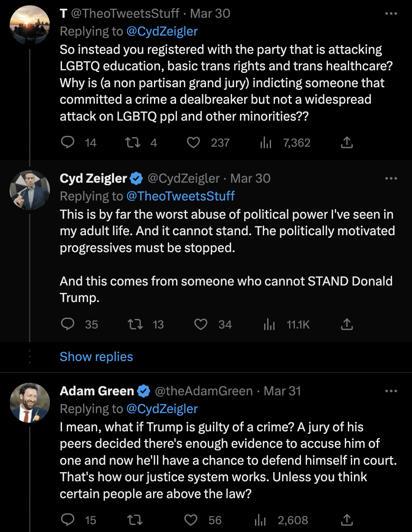Open more options on Adam Green's tweet
412x532 pixels.
click(391, 391)
